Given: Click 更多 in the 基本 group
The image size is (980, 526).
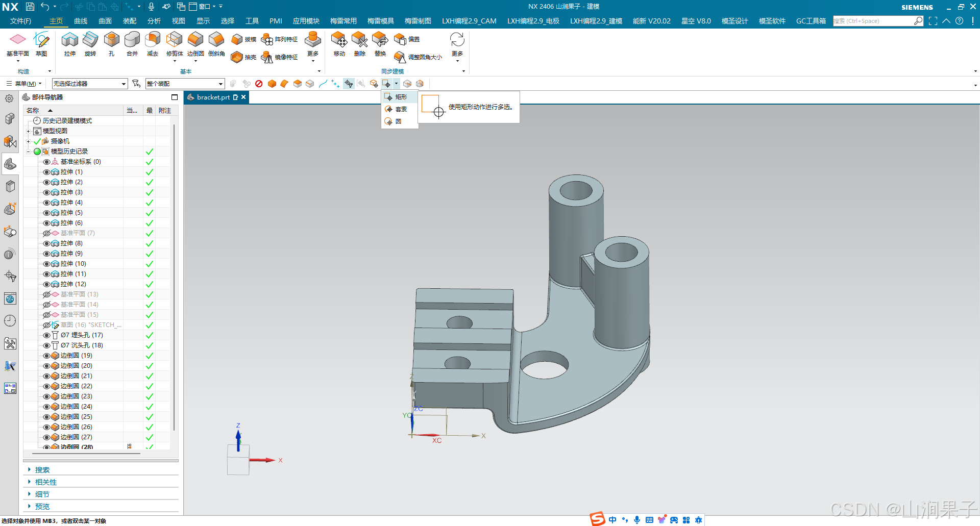Looking at the screenshot, I should 313,46.
